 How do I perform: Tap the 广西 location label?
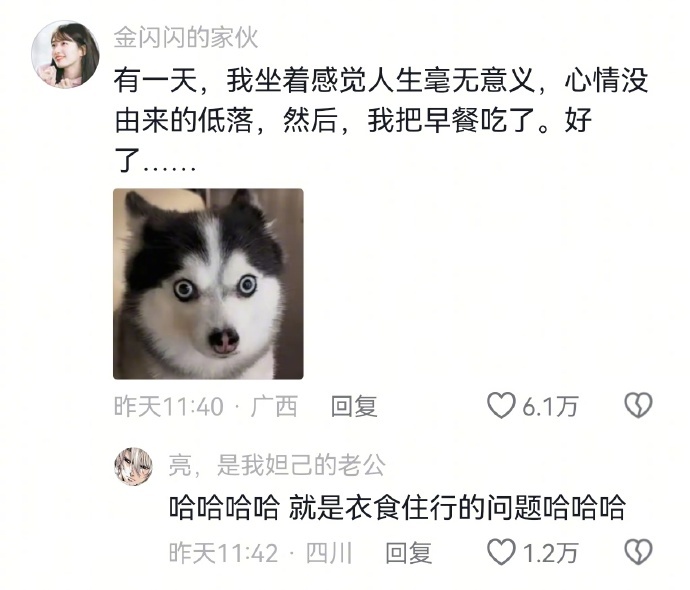click(274, 406)
